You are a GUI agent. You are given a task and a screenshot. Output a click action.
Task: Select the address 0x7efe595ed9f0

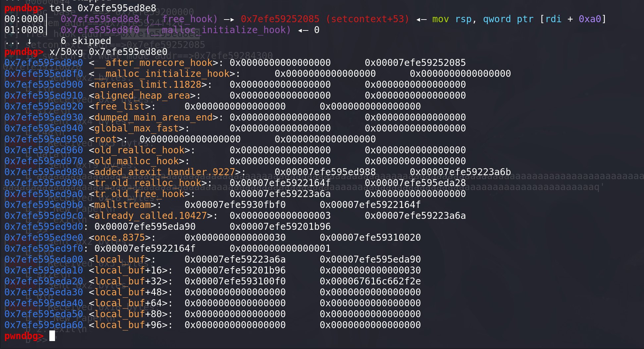44,248
